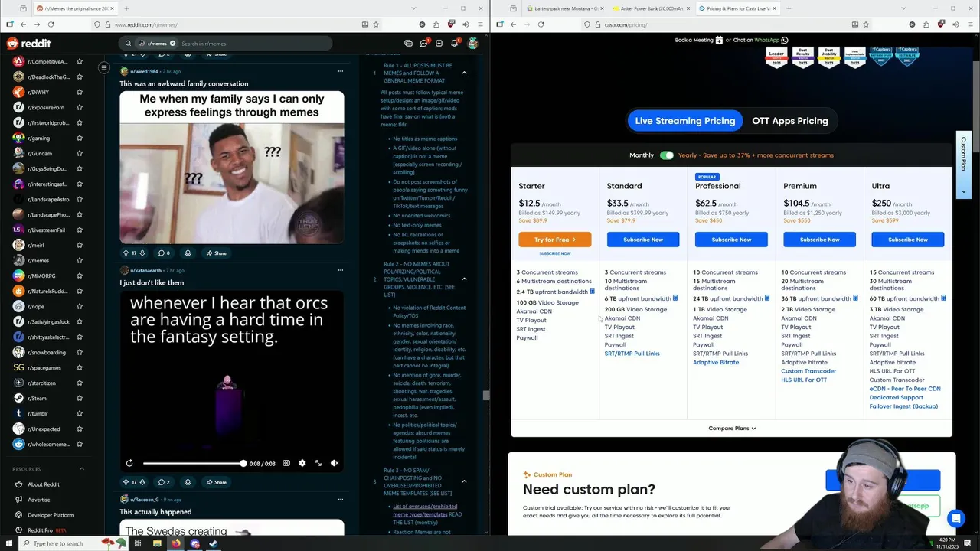Open battery pack near Montana browser tab
The width and height of the screenshot is (980, 551).
566,8
